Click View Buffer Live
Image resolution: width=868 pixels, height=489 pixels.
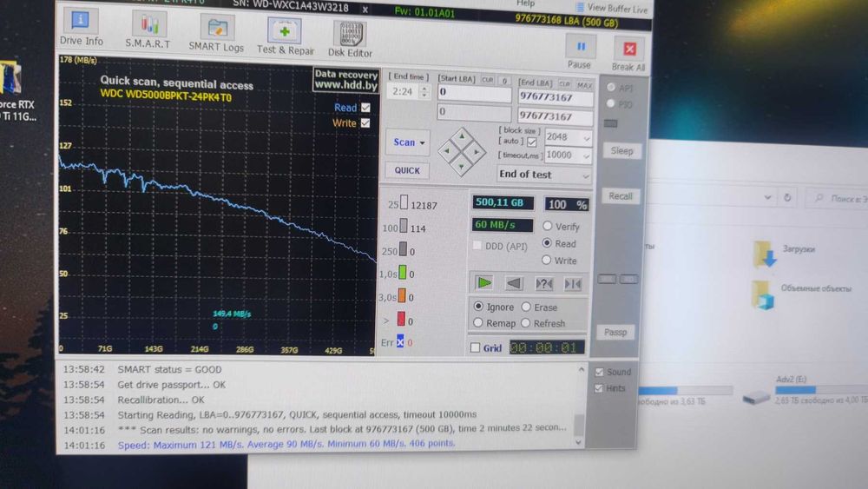point(612,8)
